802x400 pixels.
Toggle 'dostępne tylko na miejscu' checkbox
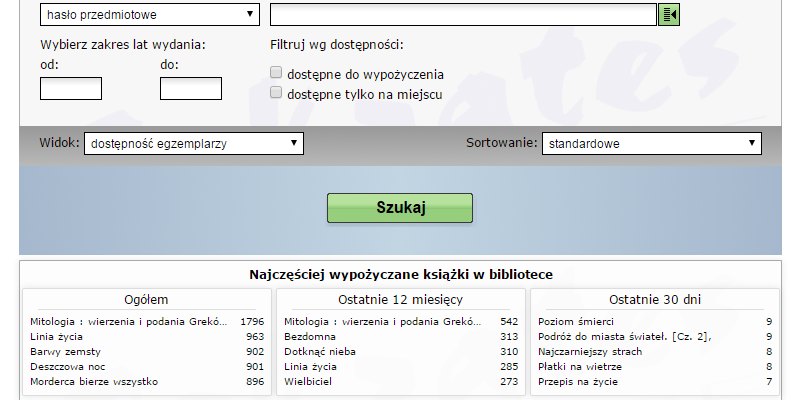point(277,93)
